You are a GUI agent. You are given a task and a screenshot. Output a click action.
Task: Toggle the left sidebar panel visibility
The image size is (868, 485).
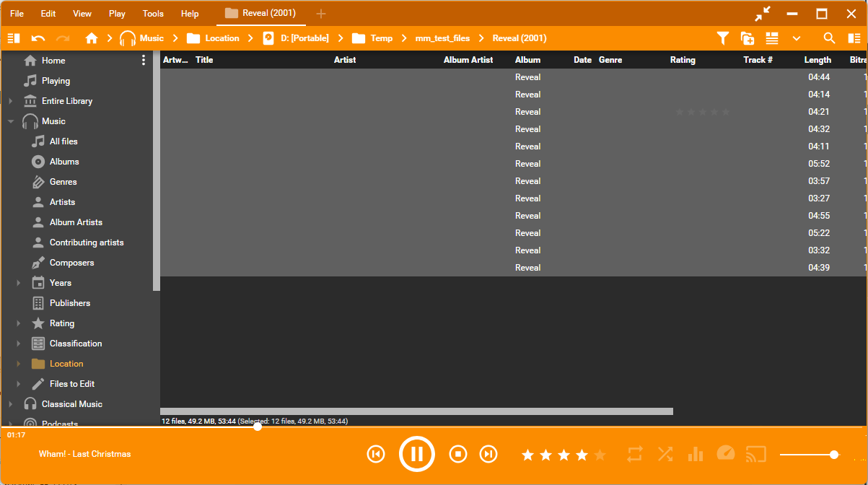14,38
